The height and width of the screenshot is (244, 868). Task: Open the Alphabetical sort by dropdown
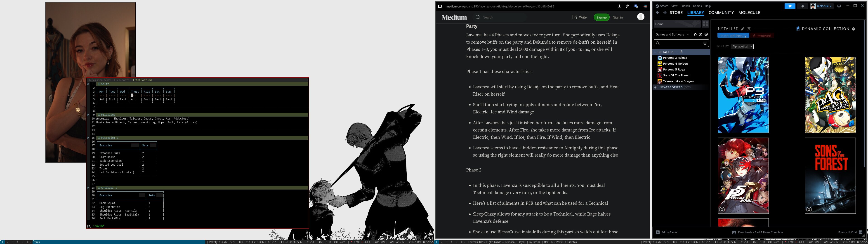tap(742, 47)
